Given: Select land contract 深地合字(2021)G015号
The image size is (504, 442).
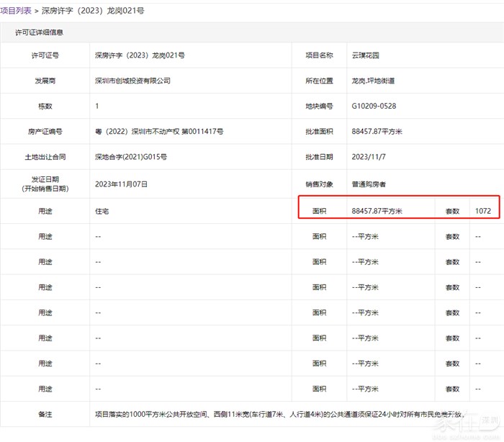Looking at the screenshot, I should click(131, 157).
